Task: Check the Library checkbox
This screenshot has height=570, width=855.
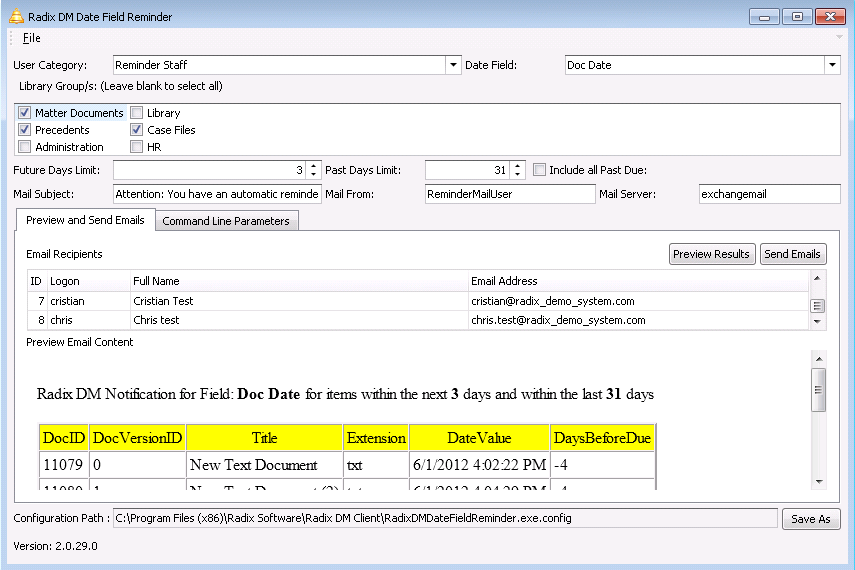Action: [137, 113]
